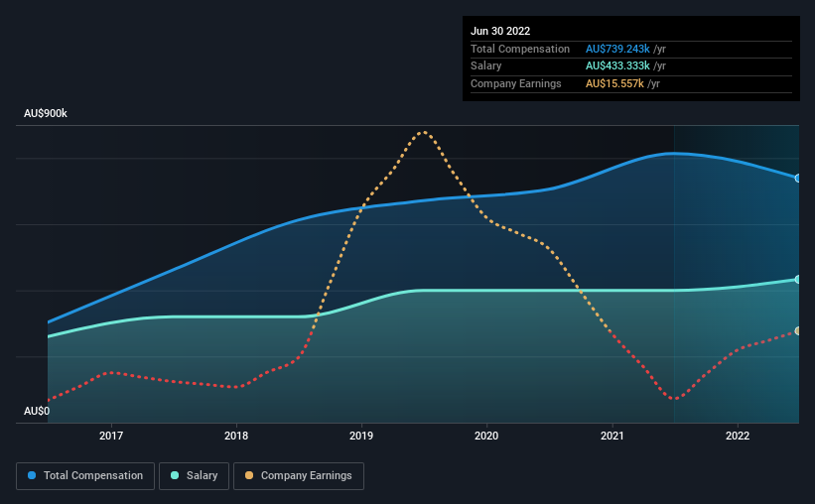Click the teal dot in Salary legend
The height and width of the screenshot is (504, 815).
175,475
